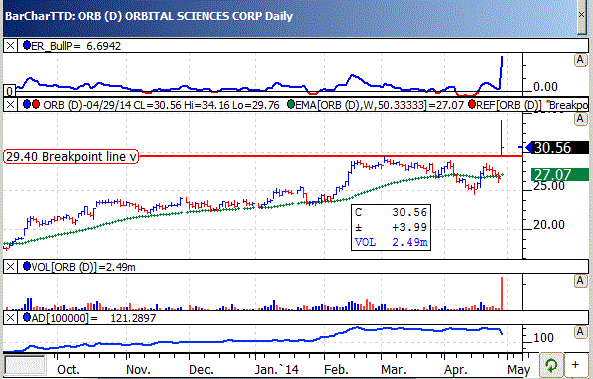Click the EMA[ORB (D),W,50.33333]=27.07 label
The image size is (593, 379).
(379, 105)
